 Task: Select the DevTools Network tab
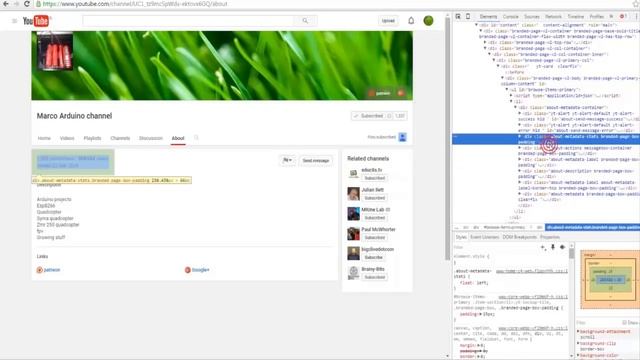click(x=553, y=16)
